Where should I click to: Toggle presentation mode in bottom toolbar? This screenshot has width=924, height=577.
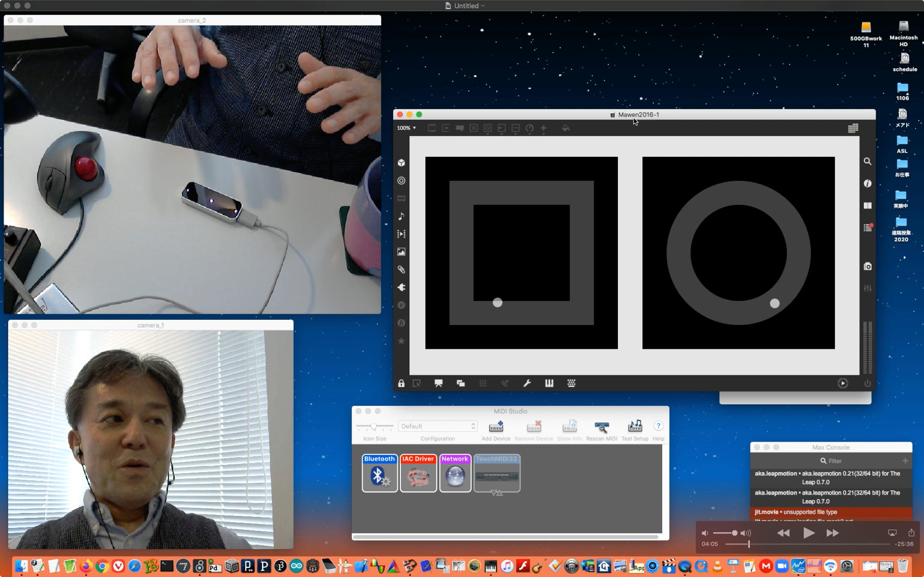point(439,383)
